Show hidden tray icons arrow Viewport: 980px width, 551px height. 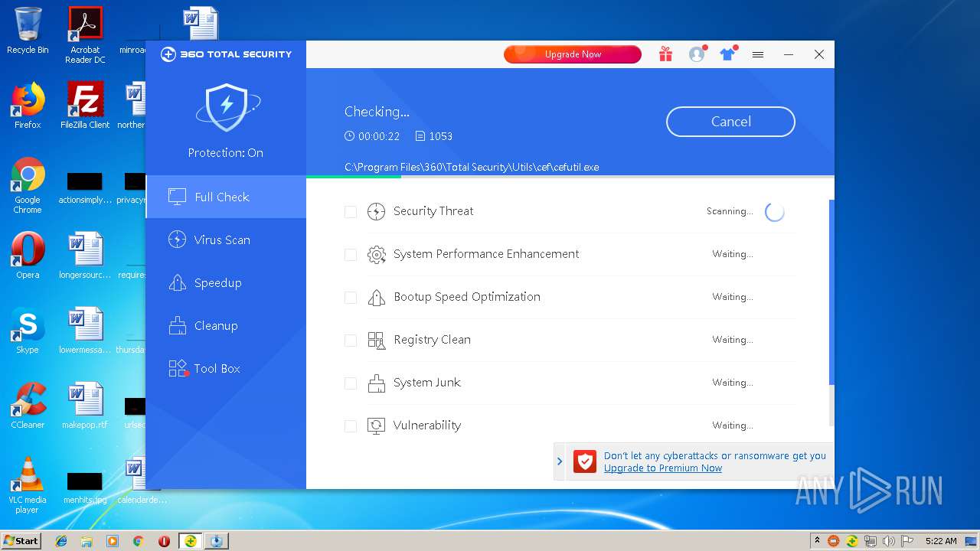coord(817,541)
